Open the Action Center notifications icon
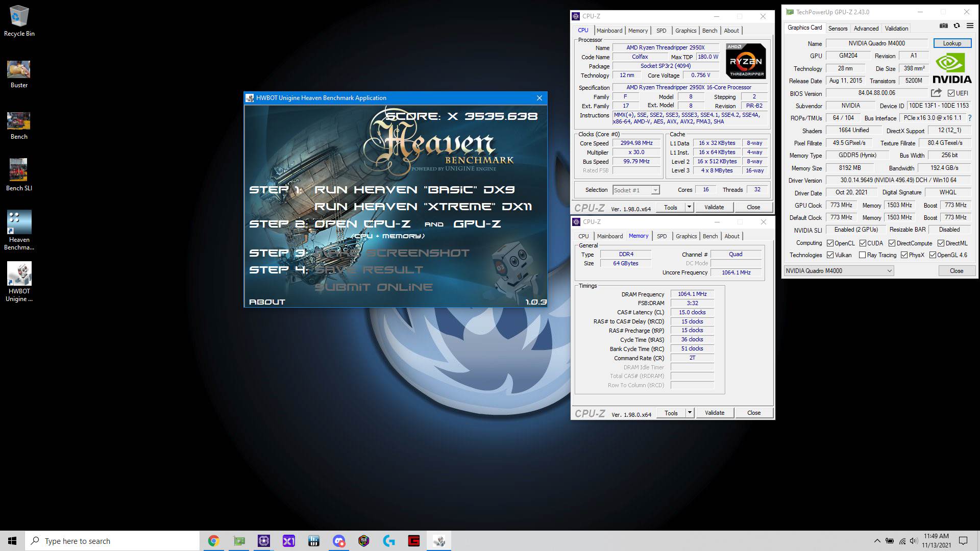This screenshot has height=551, width=980. click(963, 541)
